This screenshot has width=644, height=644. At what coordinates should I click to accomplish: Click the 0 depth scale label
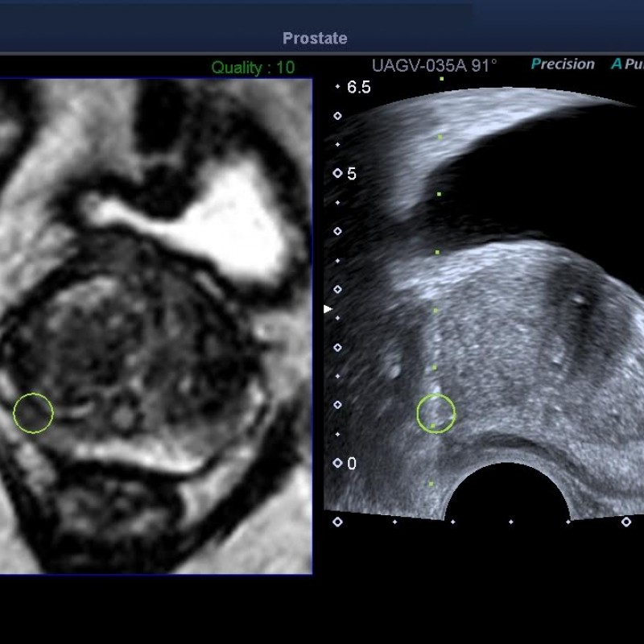(x=352, y=464)
